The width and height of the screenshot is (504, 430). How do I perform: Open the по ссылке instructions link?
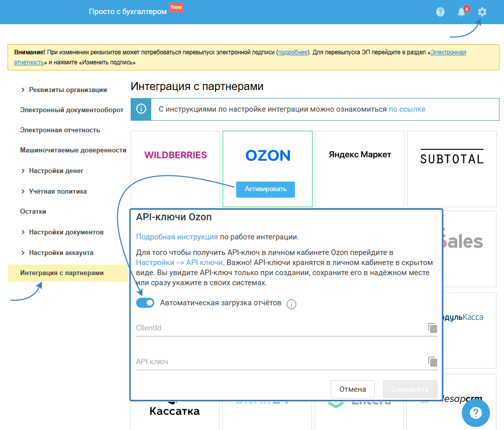tap(407, 109)
